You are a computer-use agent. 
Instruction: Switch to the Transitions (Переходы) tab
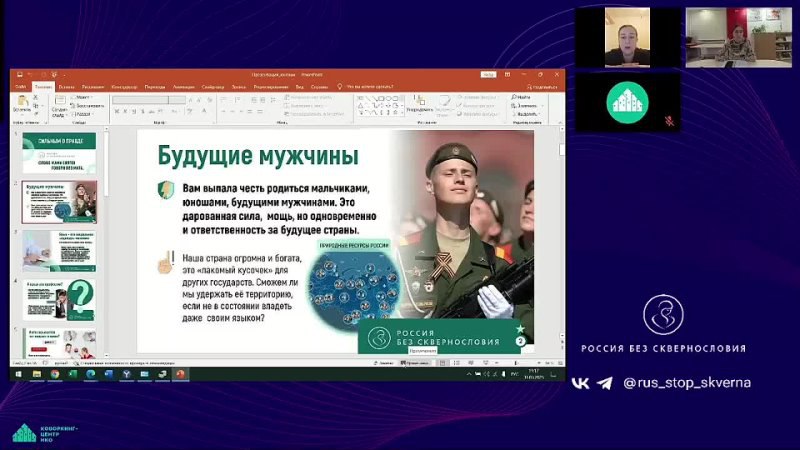coord(155,87)
